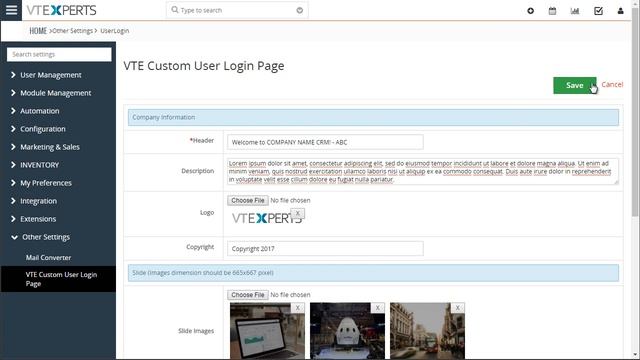Focus the global Type to search field
640x360 pixels.
[x=237, y=10]
